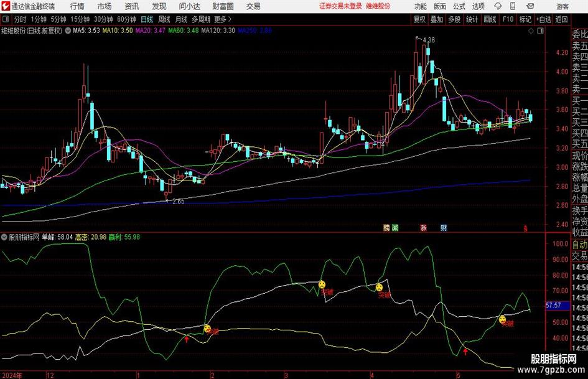Click the MA10: 3.50 label
The height and width of the screenshot is (379, 588).
coord(118,30)
